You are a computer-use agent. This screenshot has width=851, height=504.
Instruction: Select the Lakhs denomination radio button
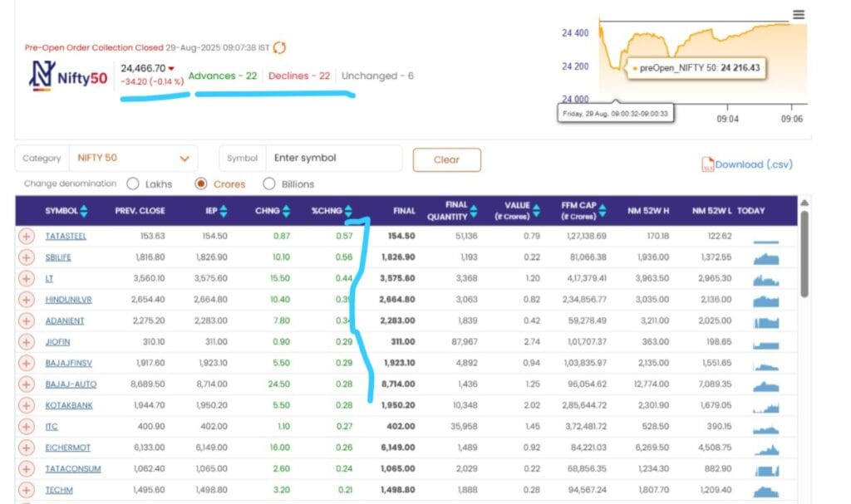pos(133,184)
